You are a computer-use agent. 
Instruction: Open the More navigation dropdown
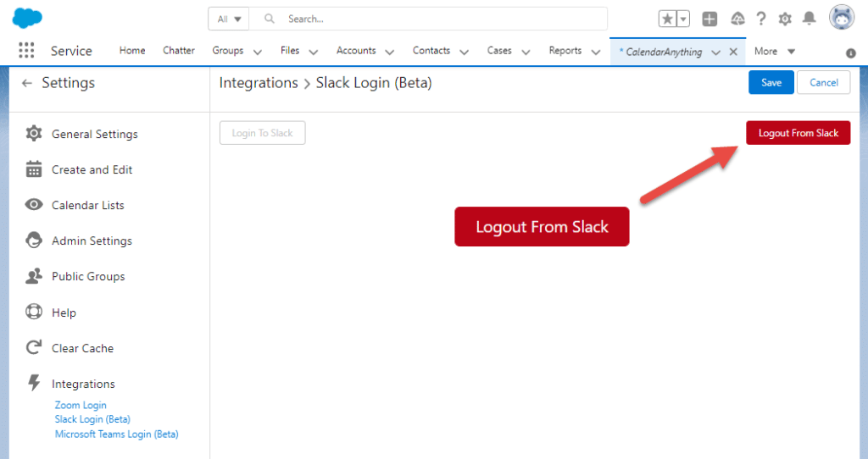(x=775, y=52)
